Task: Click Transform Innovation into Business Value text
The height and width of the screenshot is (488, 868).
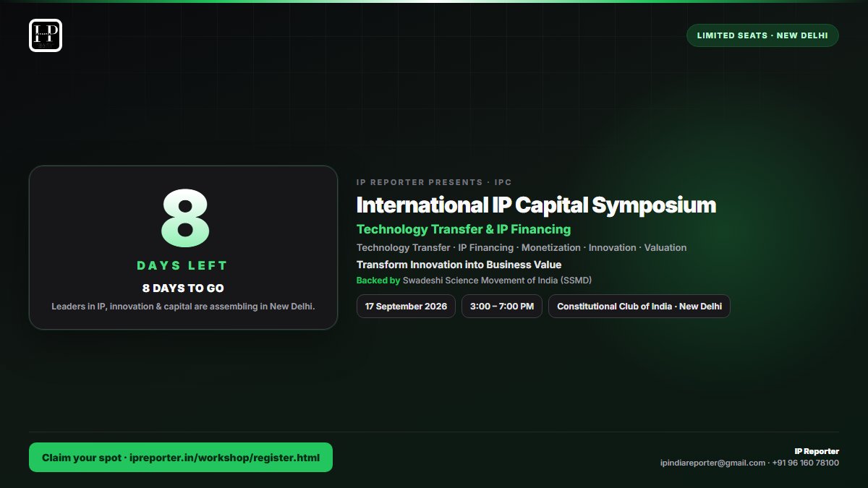Action: 459,265
